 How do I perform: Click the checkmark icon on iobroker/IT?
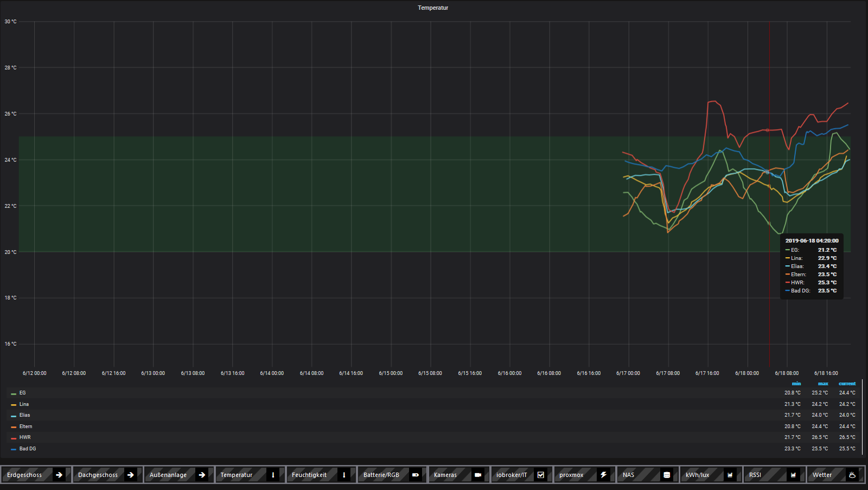(541, 475)
